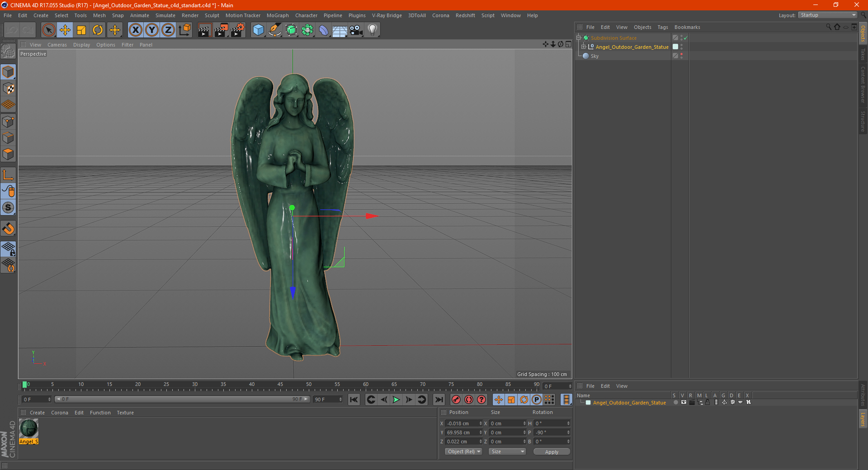Open the Size mode dropdown

[x=507, y=451]
